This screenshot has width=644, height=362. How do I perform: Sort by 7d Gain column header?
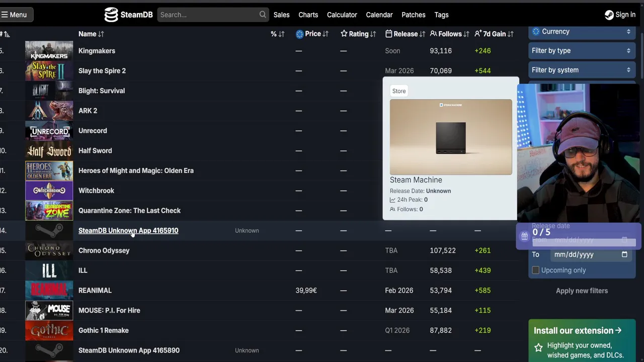pyautogui.click(x=494, y=34)
